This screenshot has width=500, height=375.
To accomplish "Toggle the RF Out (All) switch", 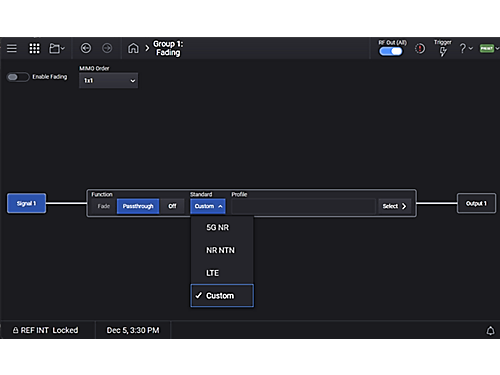I will pyautogui.click(x=391, y=51).
